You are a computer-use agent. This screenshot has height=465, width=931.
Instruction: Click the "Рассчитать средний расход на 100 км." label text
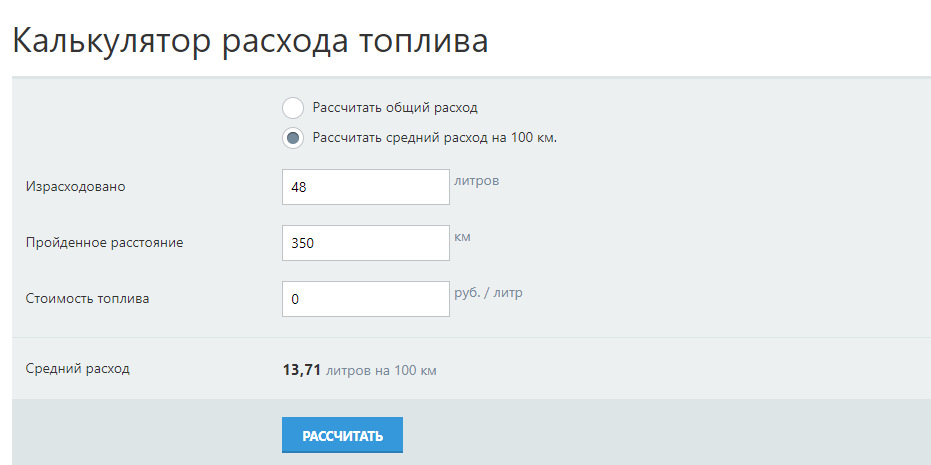pos(434,138)
